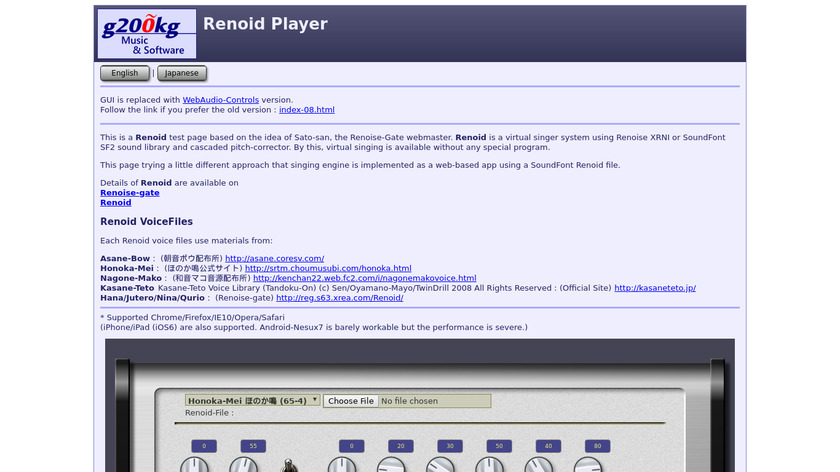840x472 pixels.
Task: Click the value box showing 20
Action: click(401, 446)
